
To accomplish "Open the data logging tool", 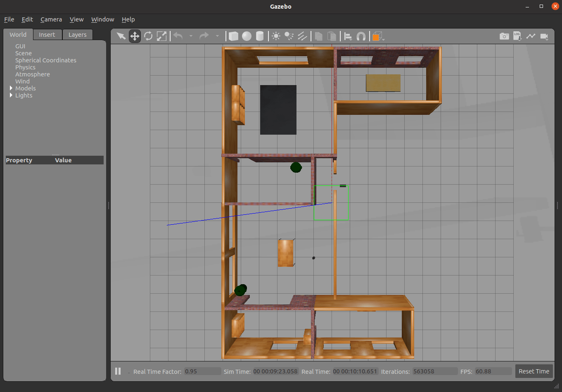I will [x=517, y=36].
